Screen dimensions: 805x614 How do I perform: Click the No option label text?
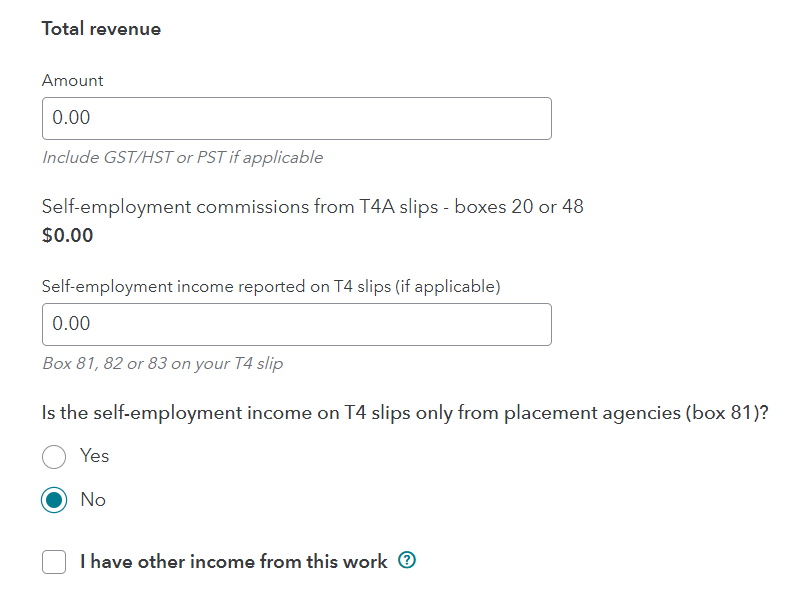tap(93, 500)
